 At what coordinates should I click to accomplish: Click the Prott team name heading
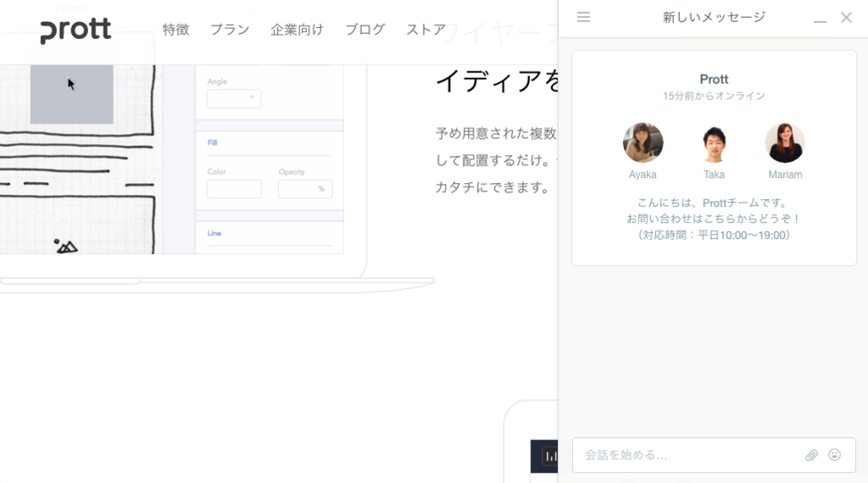(x=714, y=80)
